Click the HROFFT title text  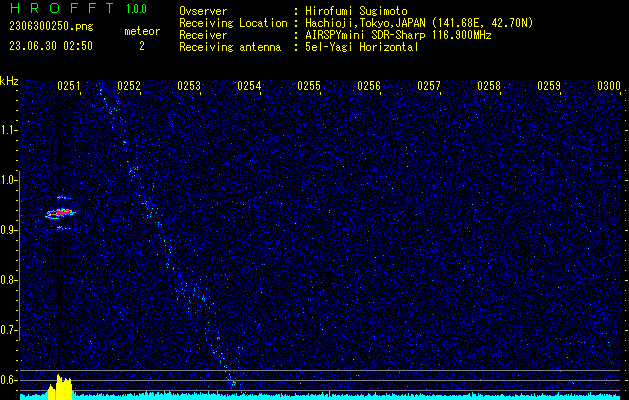58,9
